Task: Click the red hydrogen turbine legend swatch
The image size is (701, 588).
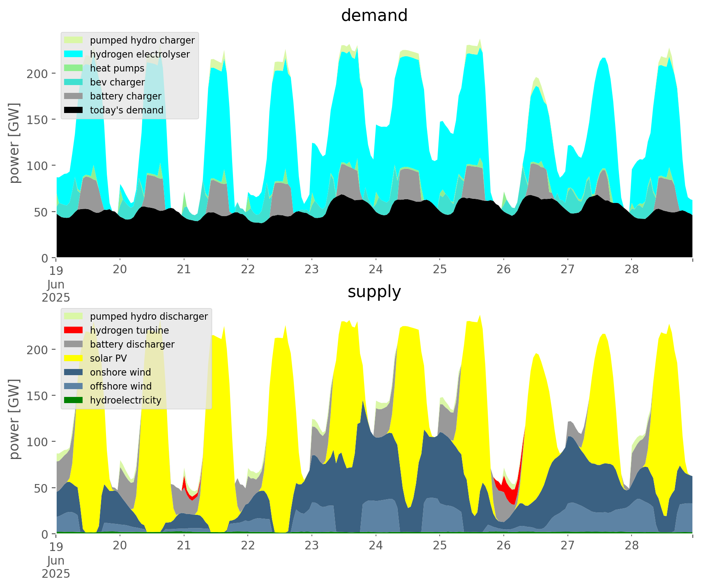Action: (x=74, y=330)
